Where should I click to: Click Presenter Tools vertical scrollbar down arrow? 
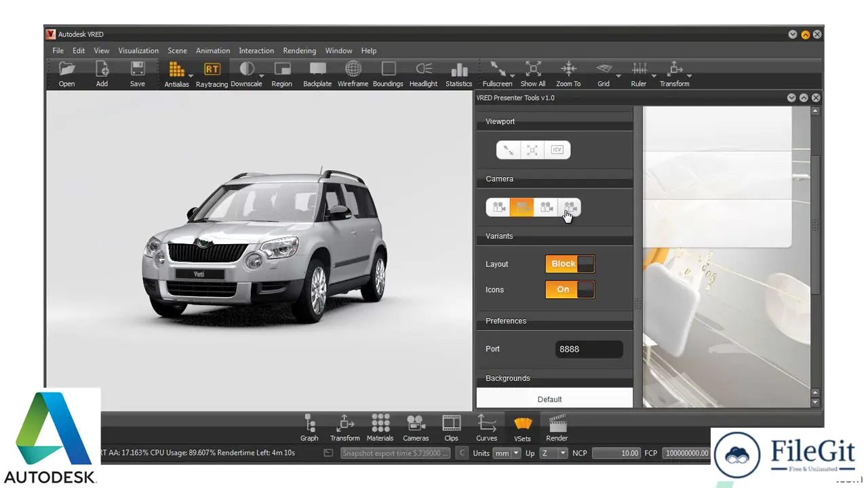coord(816,403)
